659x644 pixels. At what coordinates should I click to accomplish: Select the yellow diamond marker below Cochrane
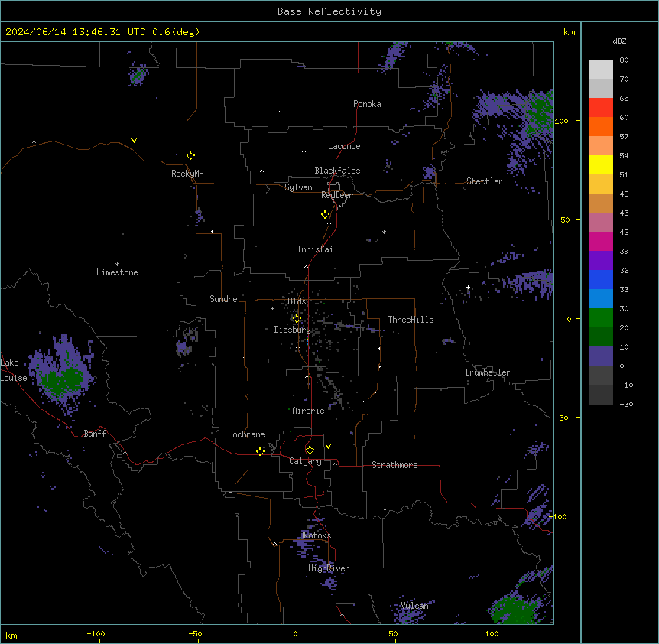[x=260, y=451]
